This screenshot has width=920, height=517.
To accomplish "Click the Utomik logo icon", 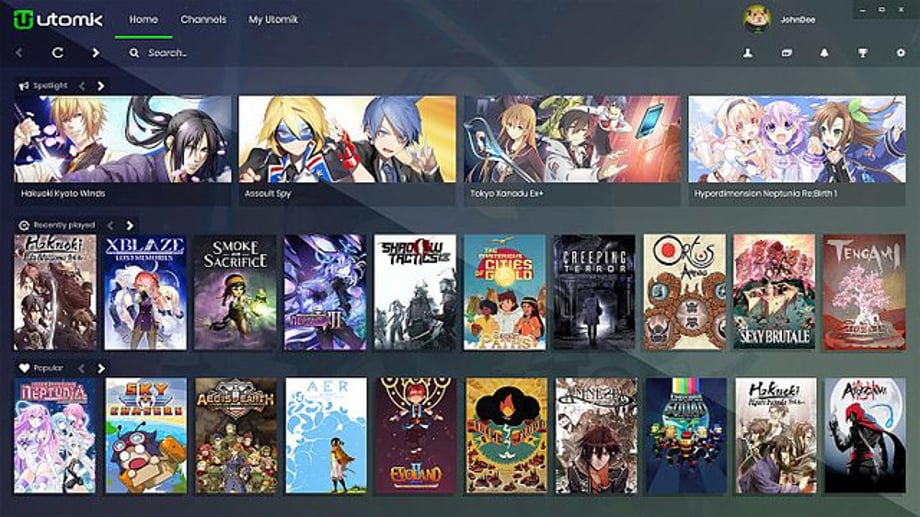I will (23, 19).
